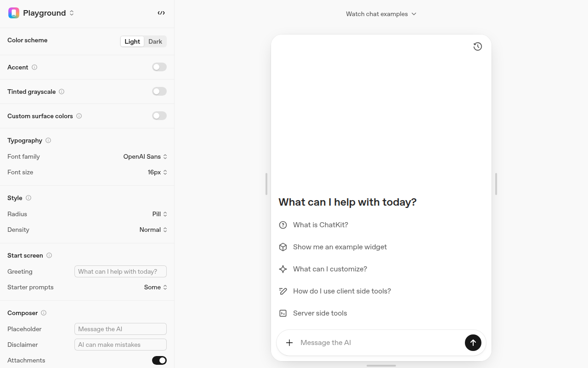Click the Attachments label
Viewport: 588px width, 368px height.
26,360
